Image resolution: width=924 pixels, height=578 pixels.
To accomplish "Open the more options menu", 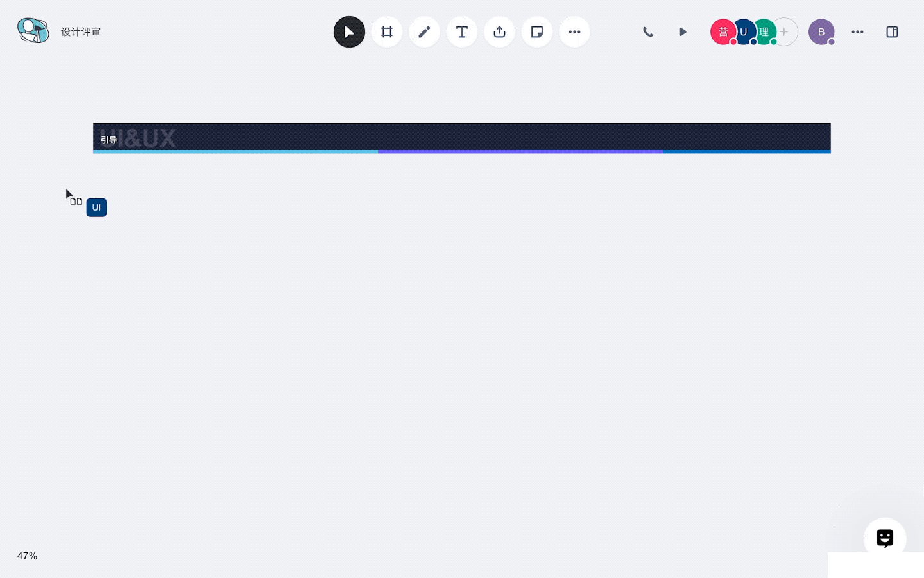I will tap(857, 31).
